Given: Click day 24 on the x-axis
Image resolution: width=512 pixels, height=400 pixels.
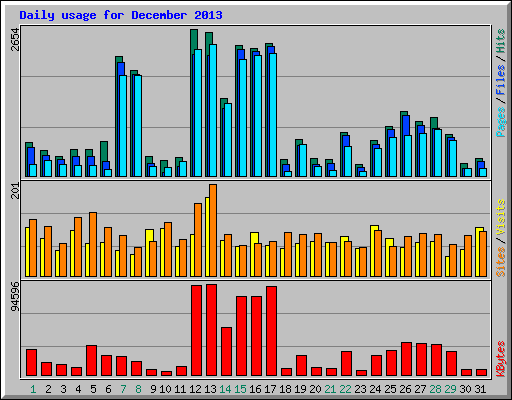Looking at the screenshot, I should pos(375,389).
